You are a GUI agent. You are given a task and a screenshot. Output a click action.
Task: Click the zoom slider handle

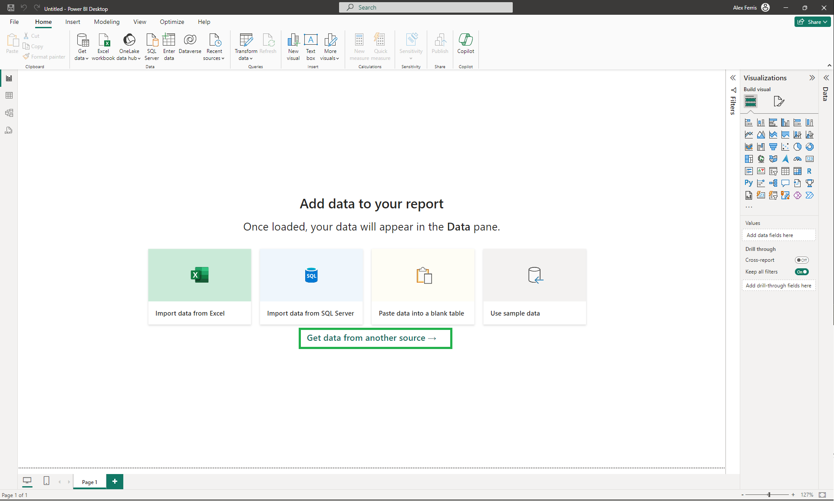[769, 494]
